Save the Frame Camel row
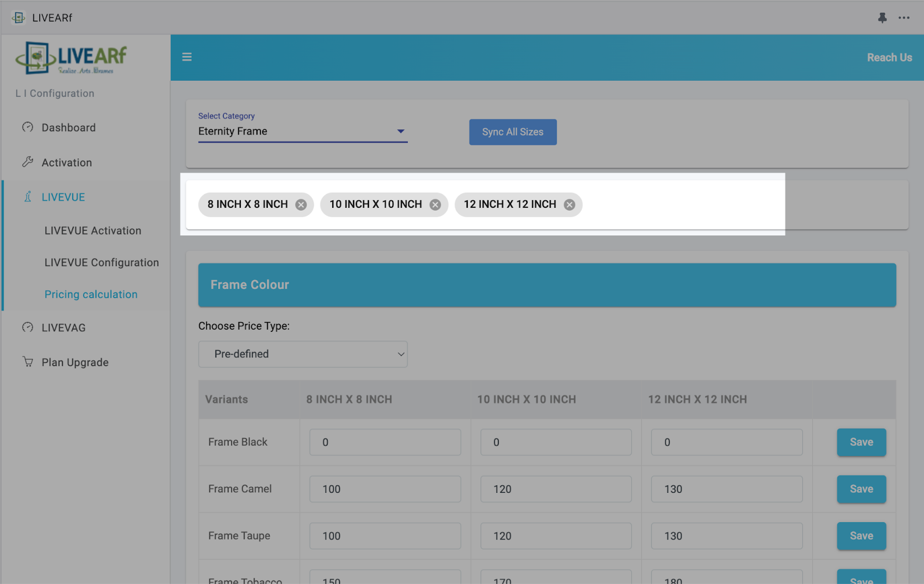The image size is (924, 584). coord(861,489)
